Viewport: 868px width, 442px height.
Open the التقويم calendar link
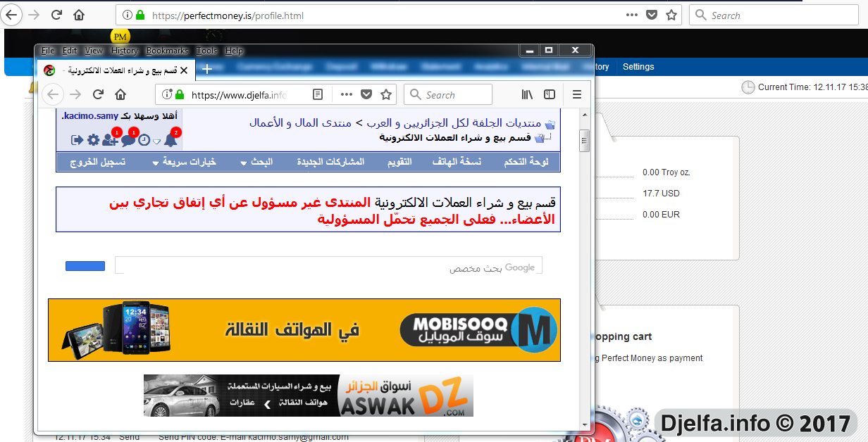(400, 162)
